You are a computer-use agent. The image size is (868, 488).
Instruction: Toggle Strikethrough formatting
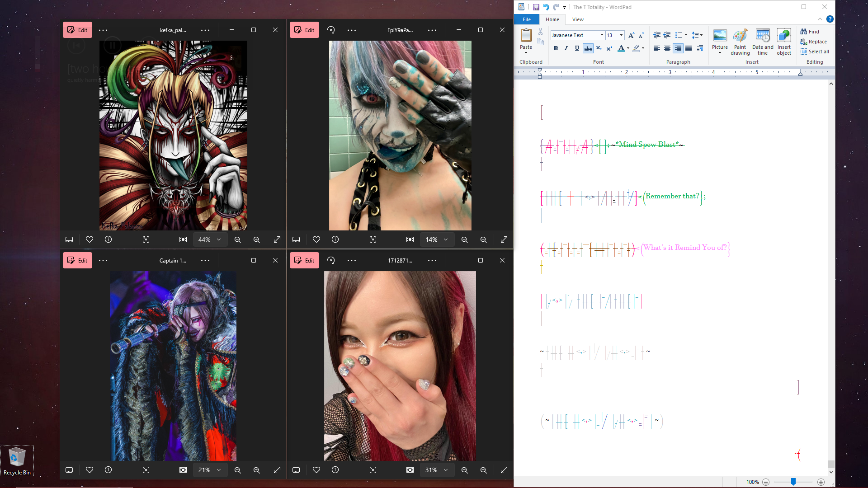click(x=588, y=48)
